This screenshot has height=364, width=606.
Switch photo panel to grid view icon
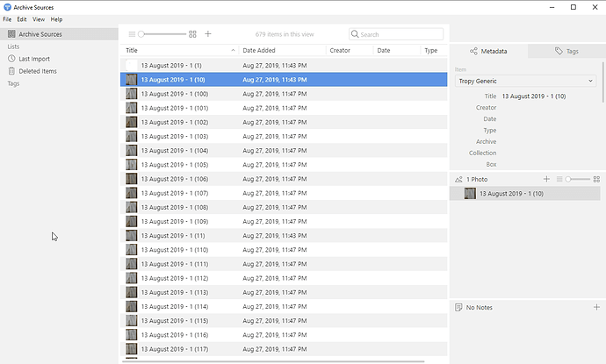(596, 179)
